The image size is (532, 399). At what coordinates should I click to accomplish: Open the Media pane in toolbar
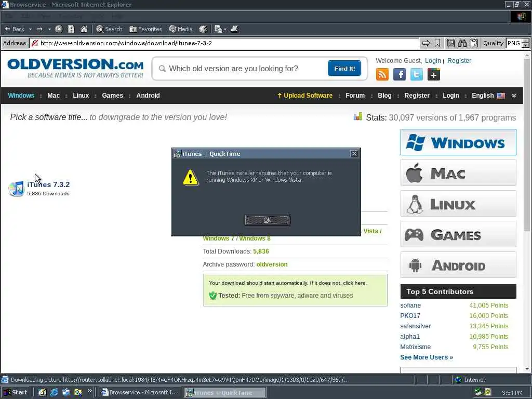click(181, 29)
